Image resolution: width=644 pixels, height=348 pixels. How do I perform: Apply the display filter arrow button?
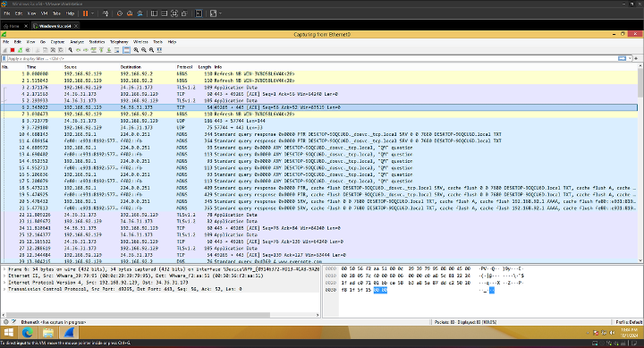[623, 59]
